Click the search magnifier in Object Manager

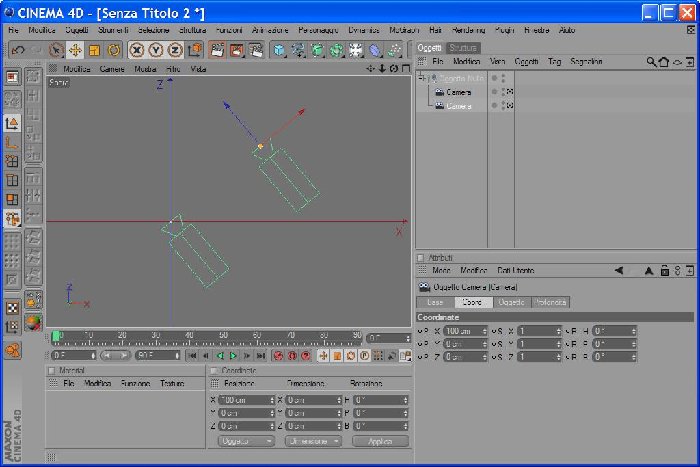651,62
